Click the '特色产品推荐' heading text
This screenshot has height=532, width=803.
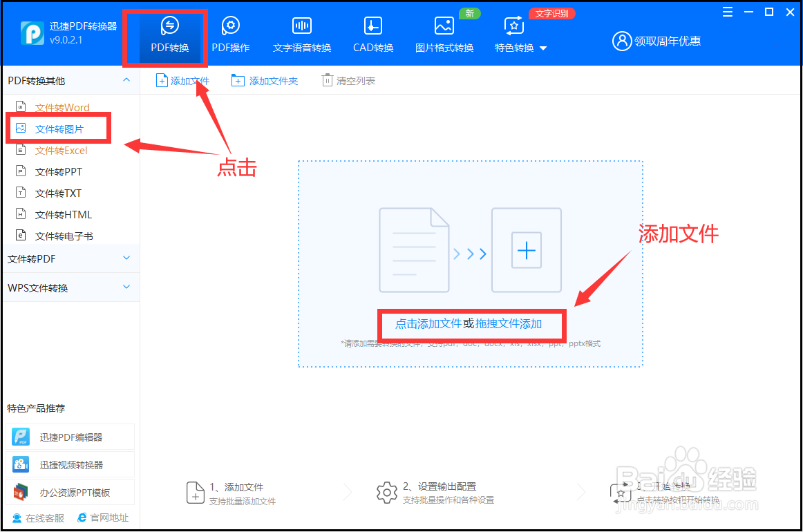click(36, 408)
